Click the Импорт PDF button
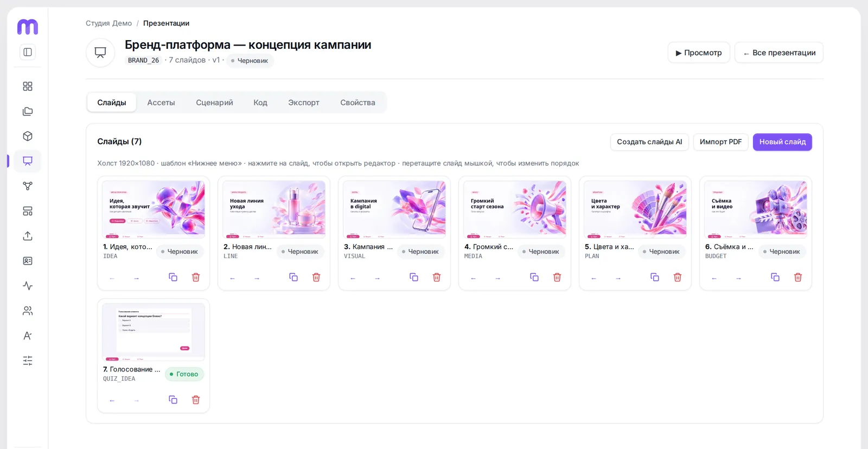 720,142
